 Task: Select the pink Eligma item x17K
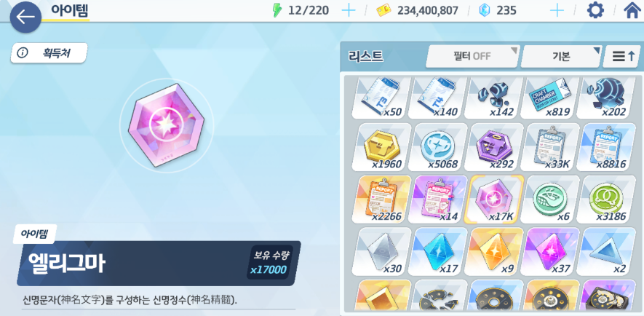(x=494, y=200)
